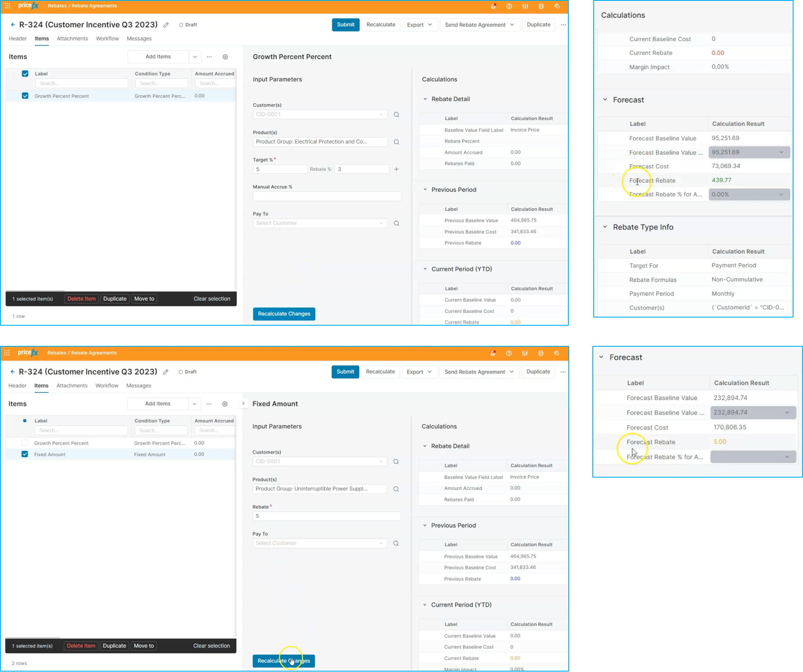Uncheck Growth Percent Percent row in upper window
Image resolution: width=803 pixels, height=672 pixels.
(25, 96)
